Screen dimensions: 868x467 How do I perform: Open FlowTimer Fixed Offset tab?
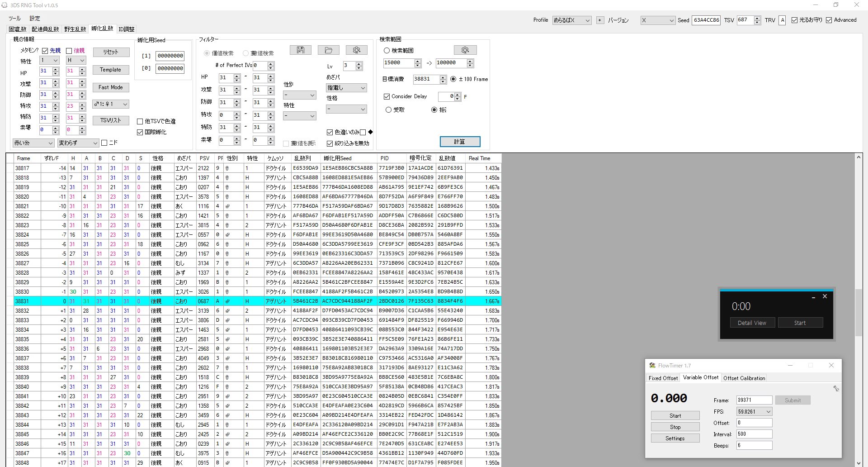[663, 378]
